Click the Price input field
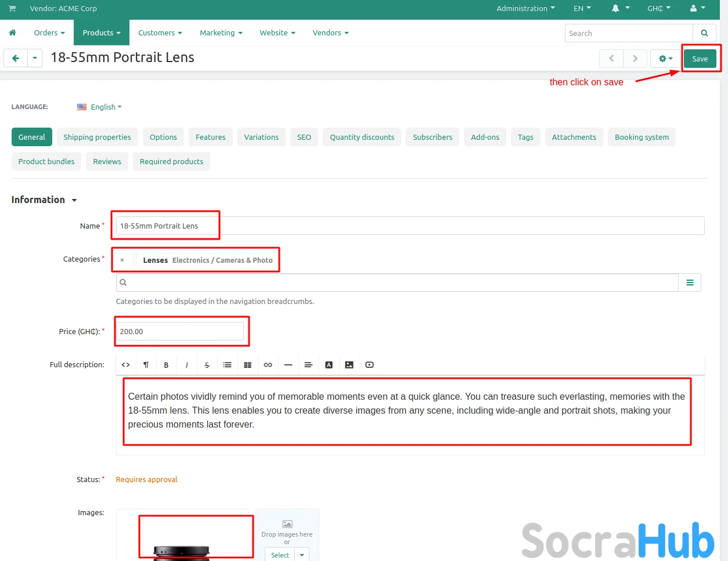The image size is (728, 561). (180, 331)
